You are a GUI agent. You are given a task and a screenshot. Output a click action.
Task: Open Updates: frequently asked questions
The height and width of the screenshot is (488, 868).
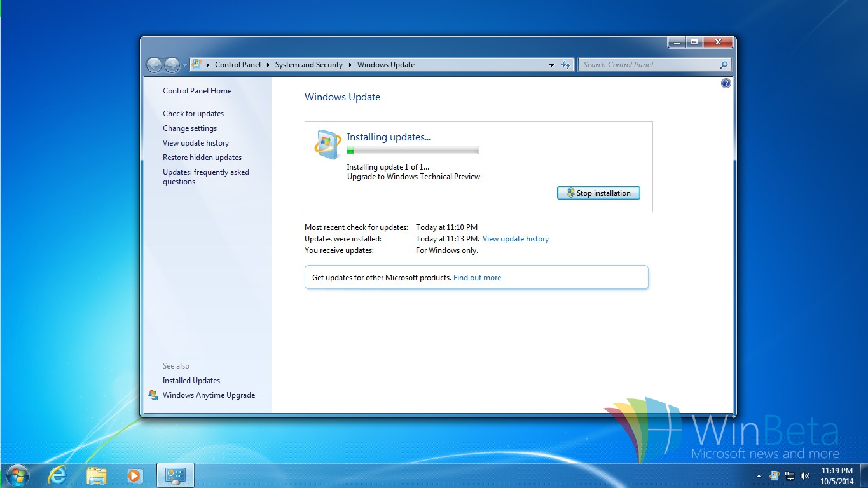point(206,177)
